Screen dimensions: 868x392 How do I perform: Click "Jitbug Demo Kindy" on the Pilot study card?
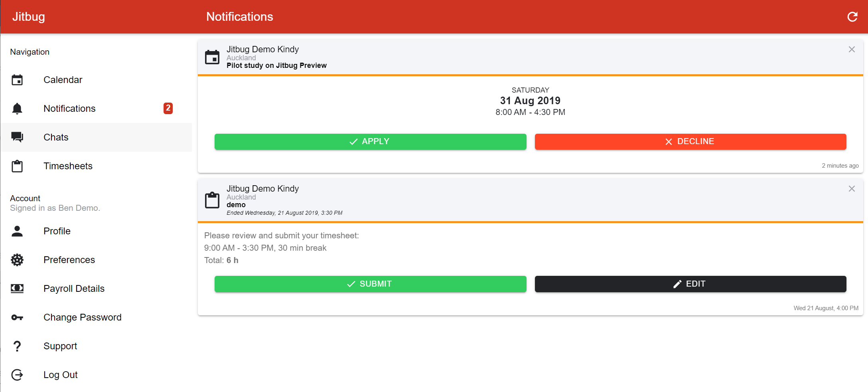(262, 49)
